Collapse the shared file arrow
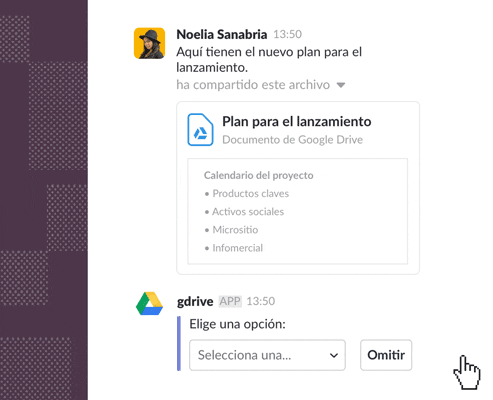 click(x=341, y=85)
